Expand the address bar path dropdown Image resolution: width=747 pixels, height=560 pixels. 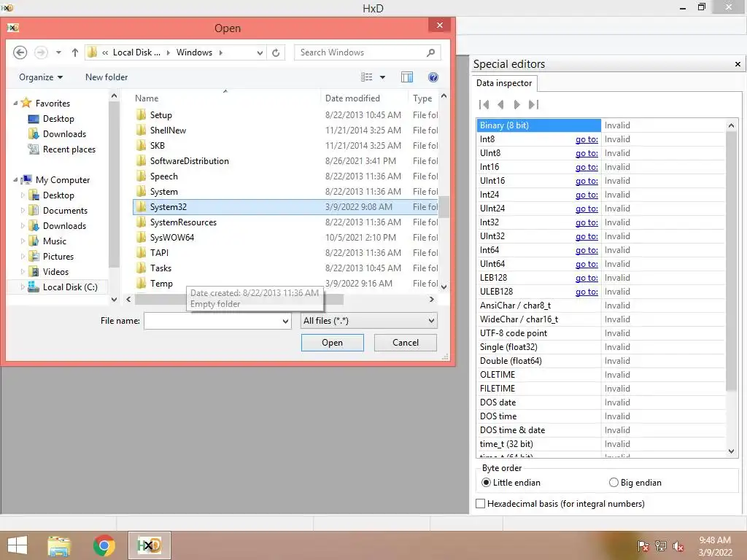260,52
